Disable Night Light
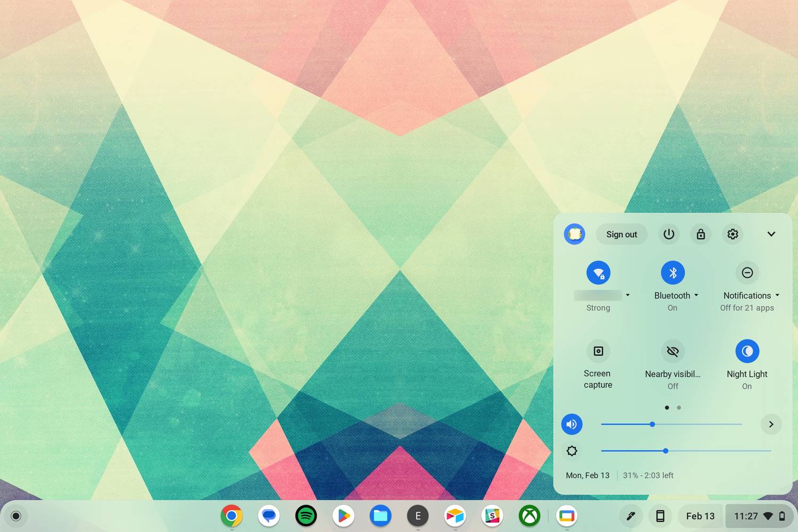The image size is (798, 532). [x=747, y=351]
